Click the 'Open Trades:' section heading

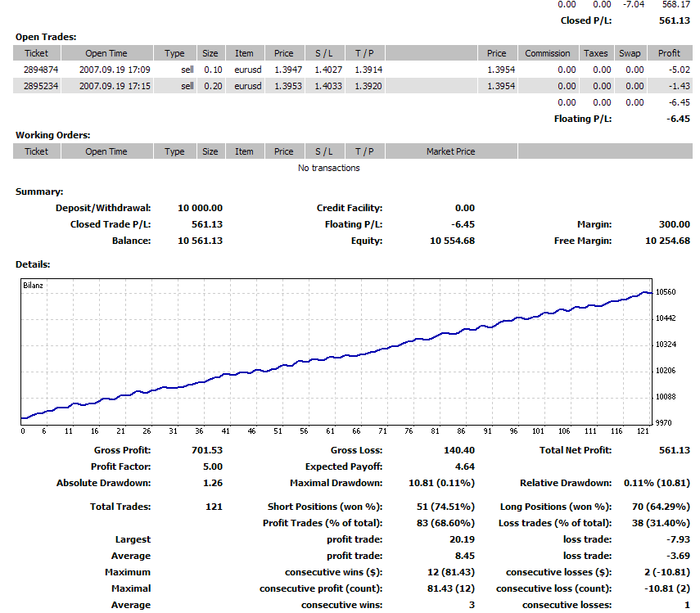46,37
